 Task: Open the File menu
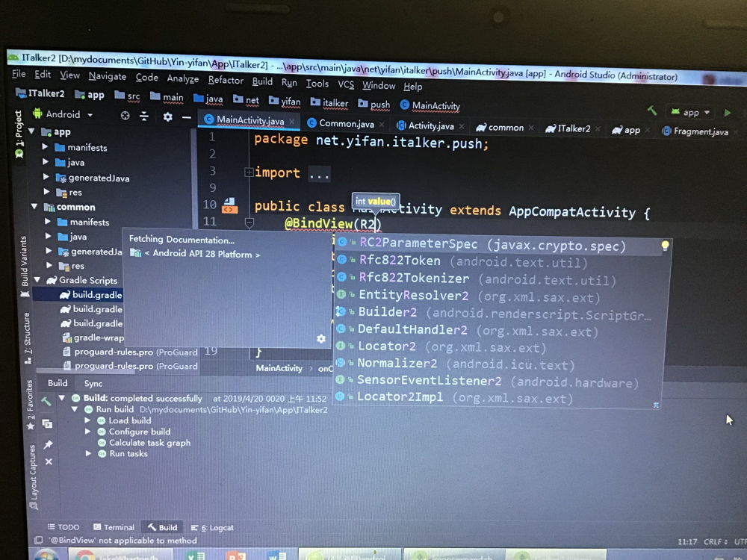(x=19, y=73)
